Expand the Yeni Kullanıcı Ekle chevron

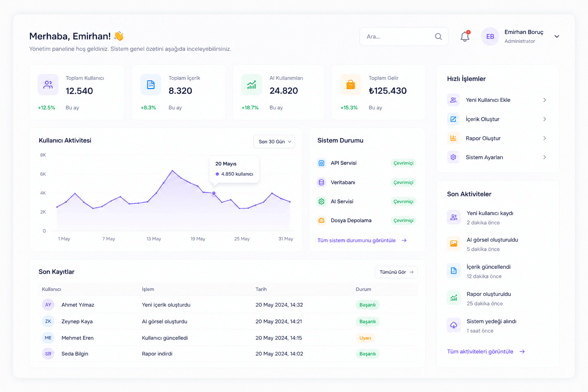click(544, 100)
